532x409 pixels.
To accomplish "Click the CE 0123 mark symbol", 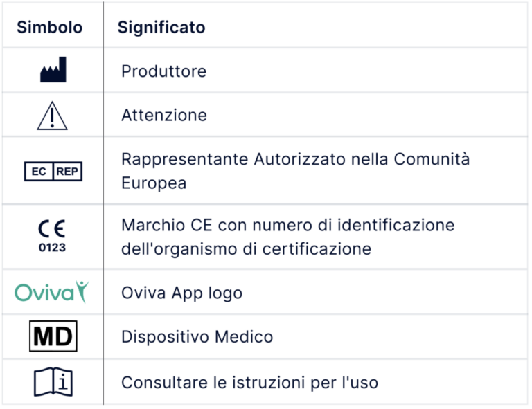I will (x=52, y=236).
